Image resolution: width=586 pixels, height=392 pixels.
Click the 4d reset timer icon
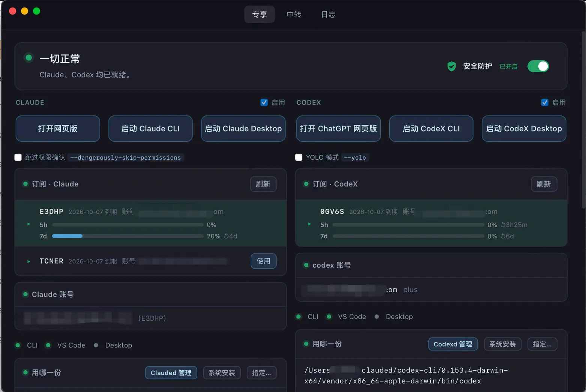[226, 236]
